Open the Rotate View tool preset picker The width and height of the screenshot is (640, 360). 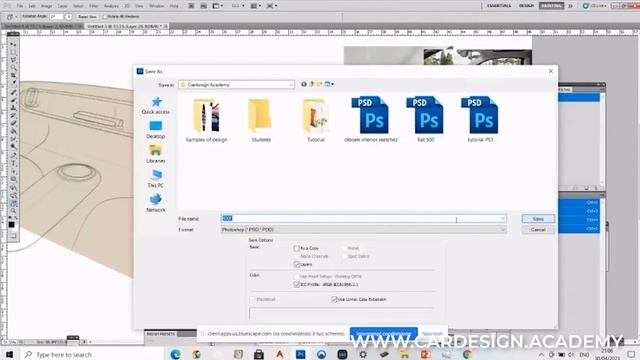tap(11, 16)
